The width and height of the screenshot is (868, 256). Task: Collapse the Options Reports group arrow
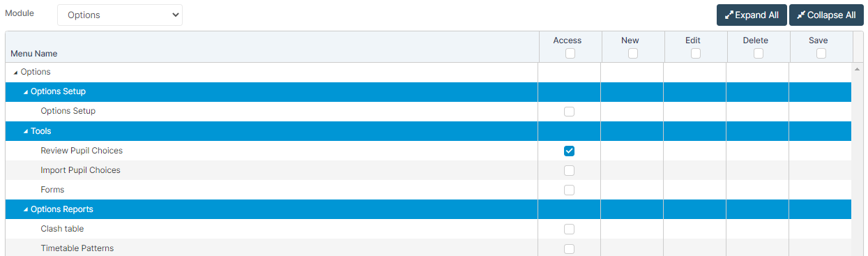click(26, 209)
